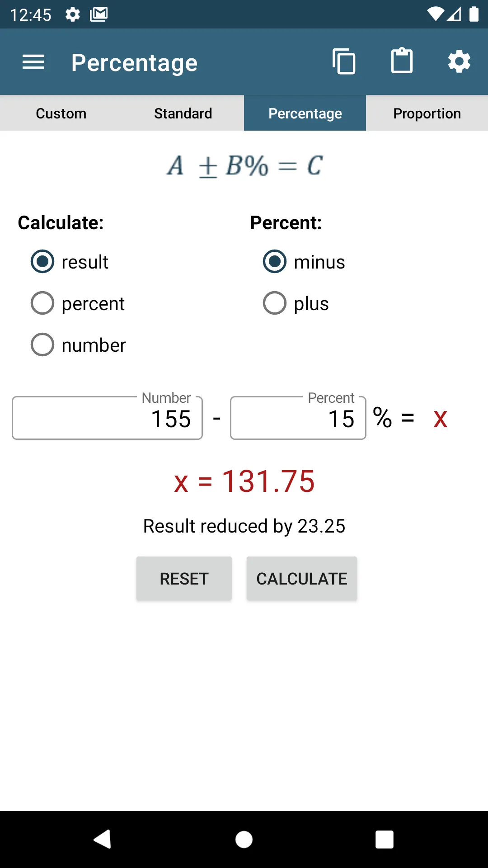Switch to the Proportion tab
The width and height of the screenshot is (488, 868).
click(x=427, y=113)
